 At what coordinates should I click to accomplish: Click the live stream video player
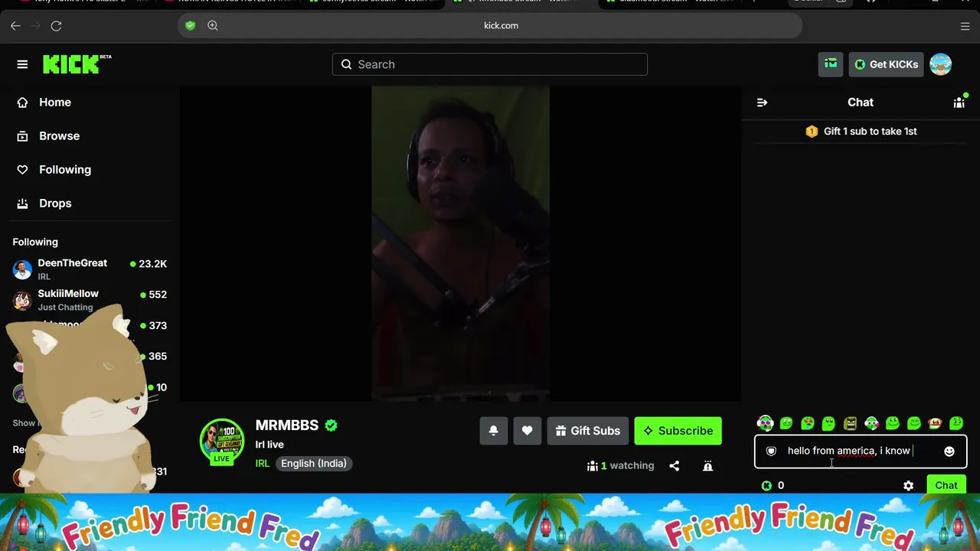tap(460, 243)
